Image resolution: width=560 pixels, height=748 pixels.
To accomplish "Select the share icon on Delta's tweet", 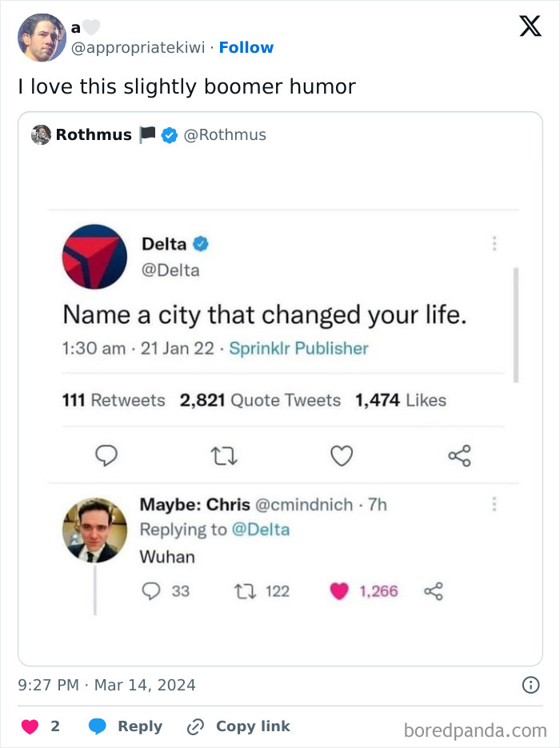I will [x=459, y=454].
